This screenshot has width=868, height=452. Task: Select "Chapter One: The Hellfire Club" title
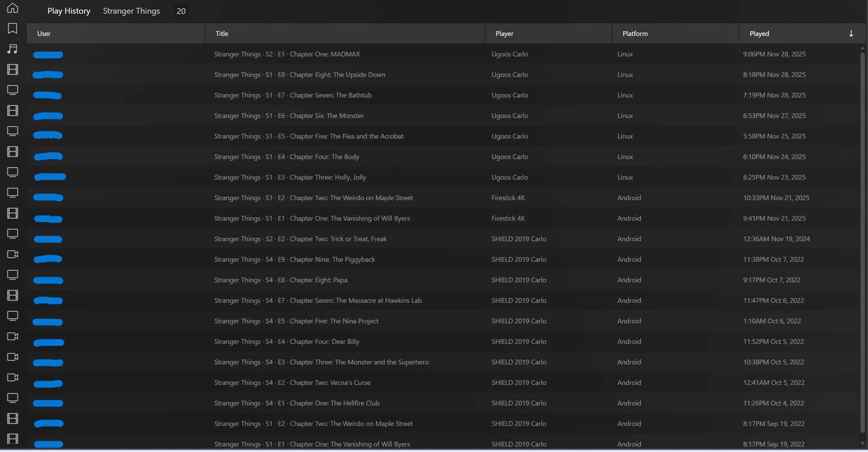coord(335,403)
